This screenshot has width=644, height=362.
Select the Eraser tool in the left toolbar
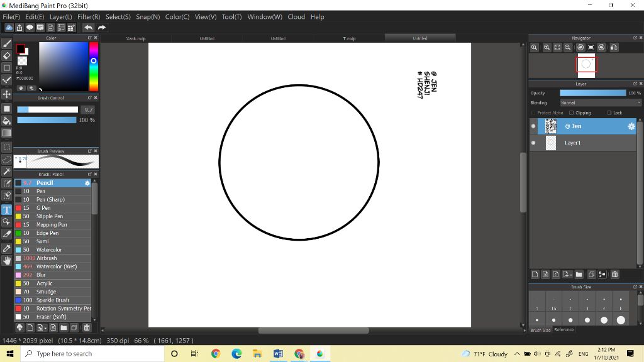[6, 55]
